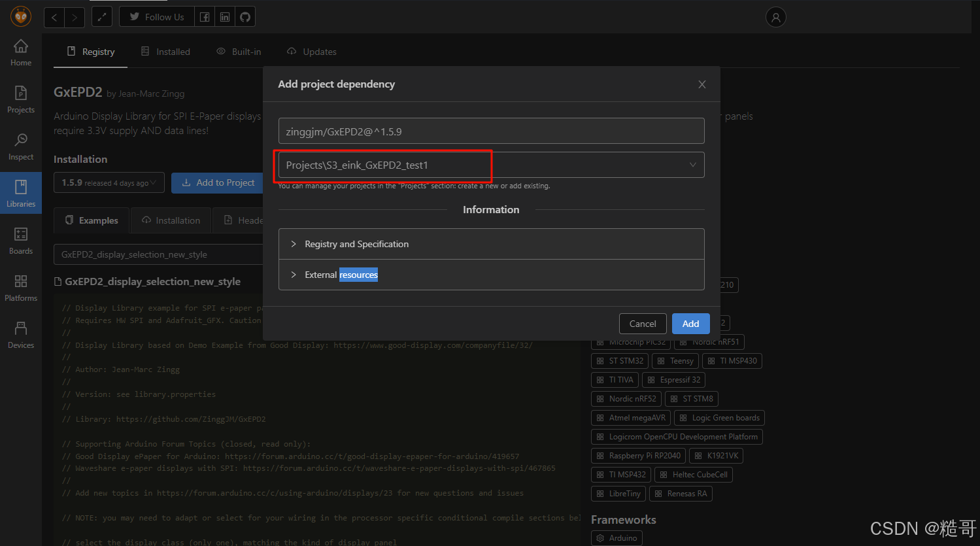Open Home in the sidebar

point(21,53)
